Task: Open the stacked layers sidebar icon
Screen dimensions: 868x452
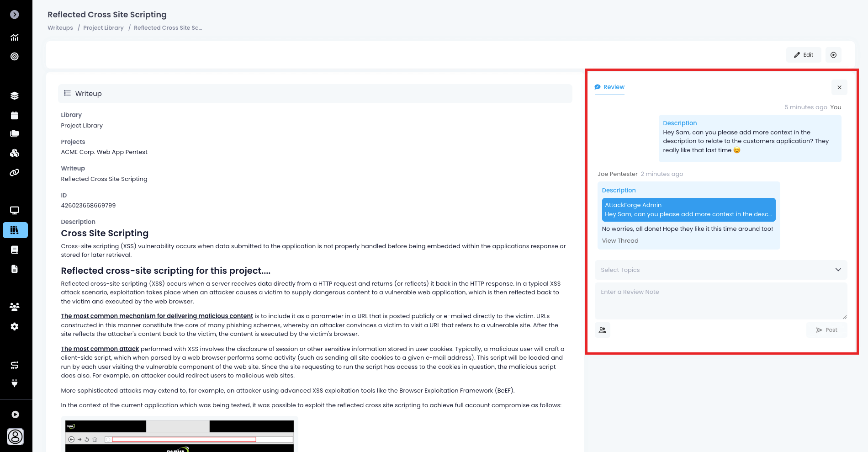Action: (15, 96)
